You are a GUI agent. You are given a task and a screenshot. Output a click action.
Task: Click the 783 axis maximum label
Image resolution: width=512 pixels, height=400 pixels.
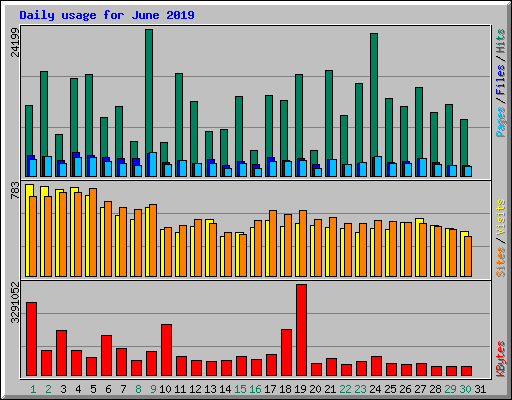[15, 190]
